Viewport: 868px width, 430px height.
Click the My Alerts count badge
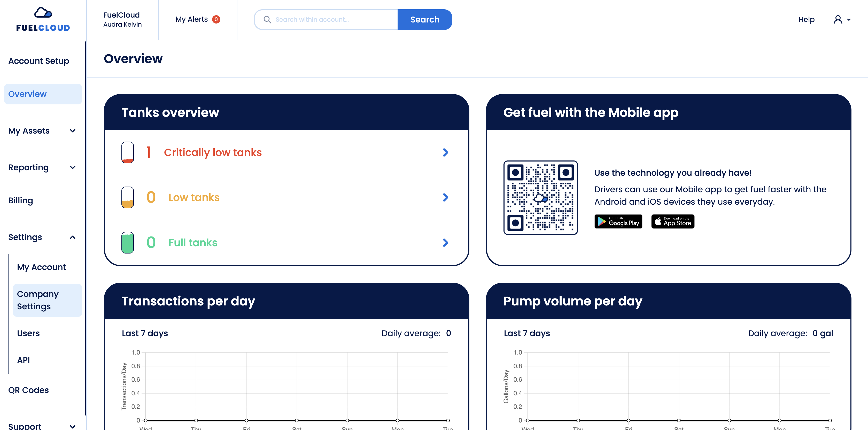[x=216, y=20]
